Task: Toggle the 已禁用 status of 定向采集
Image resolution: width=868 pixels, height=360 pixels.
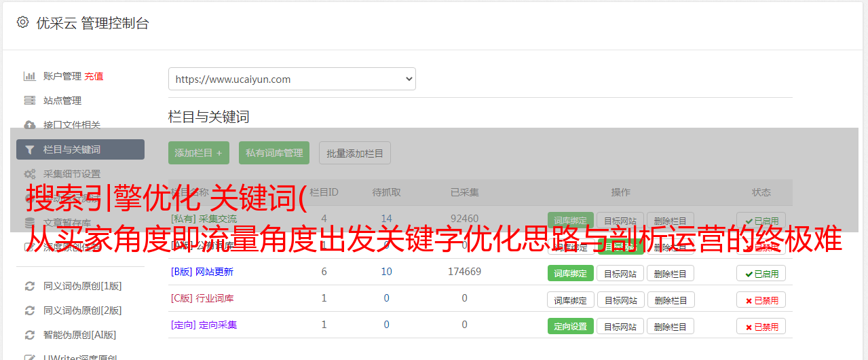Action: tap(761, 326)
